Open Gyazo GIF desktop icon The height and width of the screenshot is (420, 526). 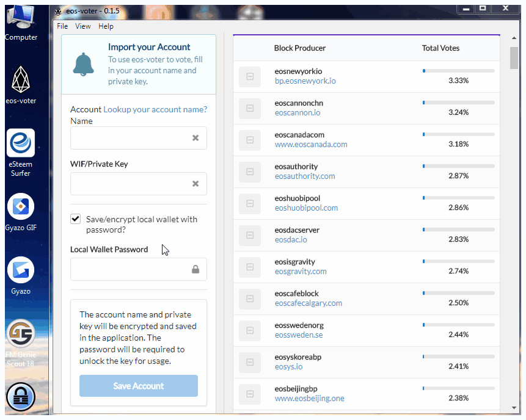[x=21, y=212]
